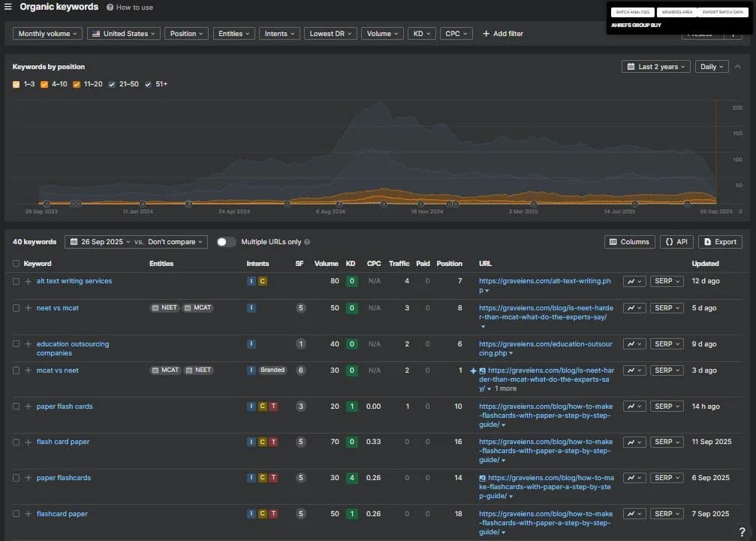Screen dimensions: 756x541
Task: Collapse the Keywords by position chart
Action: pos(738,67)
